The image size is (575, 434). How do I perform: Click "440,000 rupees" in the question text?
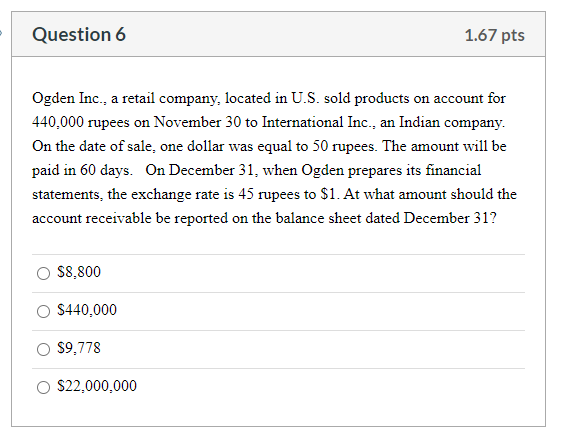[x=81, y=123]
